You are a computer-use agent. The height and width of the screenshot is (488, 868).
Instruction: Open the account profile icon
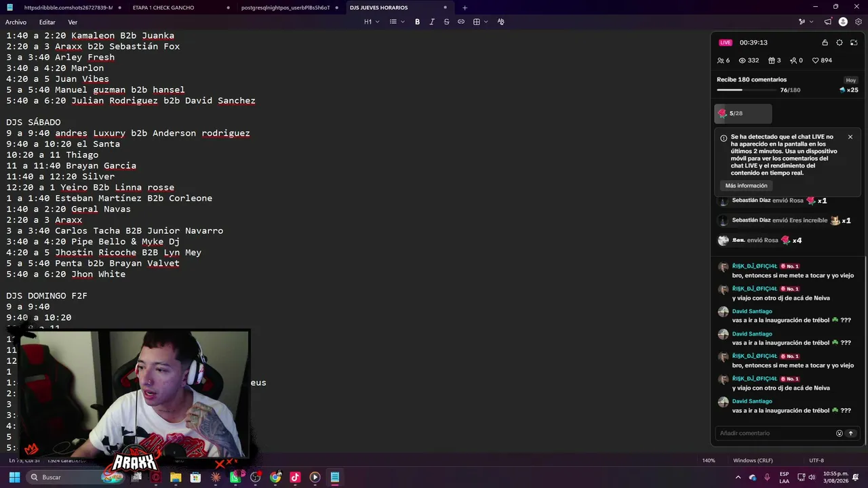843,22
